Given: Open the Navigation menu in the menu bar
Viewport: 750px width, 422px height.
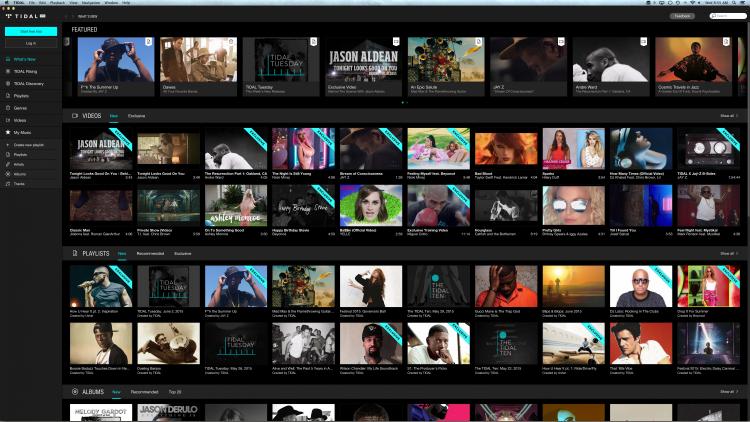Looking at the screenshot, I should click(91, 2).
